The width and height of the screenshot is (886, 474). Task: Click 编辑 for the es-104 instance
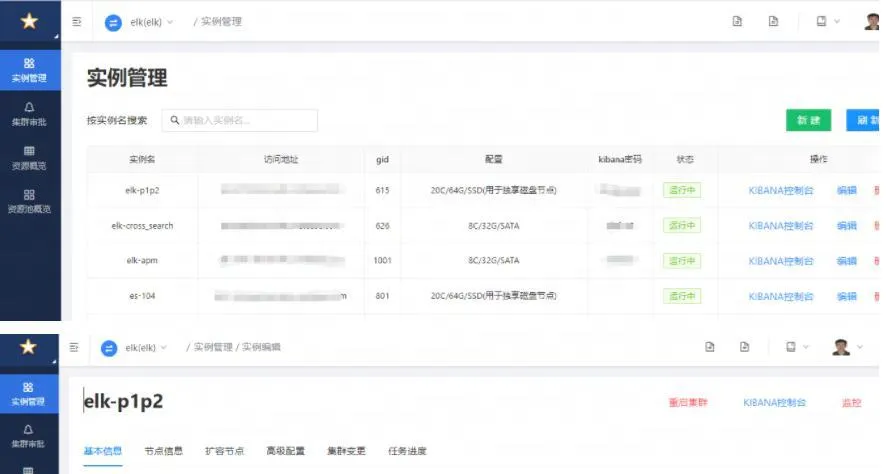846,296
